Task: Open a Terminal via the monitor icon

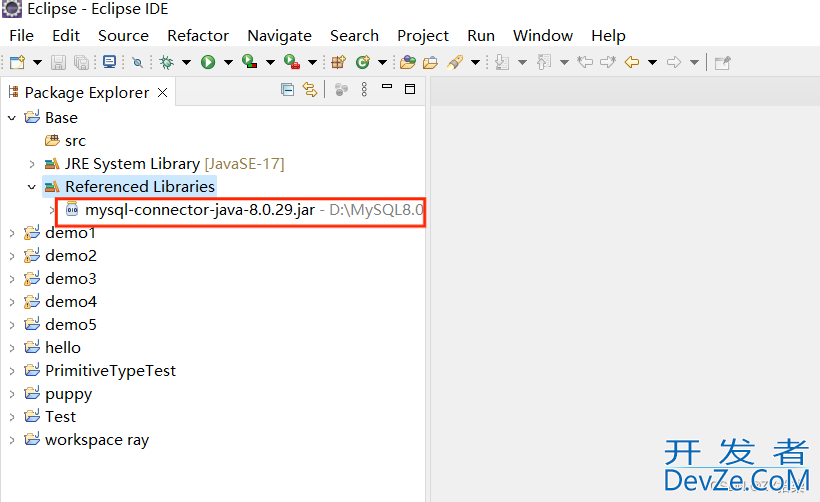Action: point(109,62)
